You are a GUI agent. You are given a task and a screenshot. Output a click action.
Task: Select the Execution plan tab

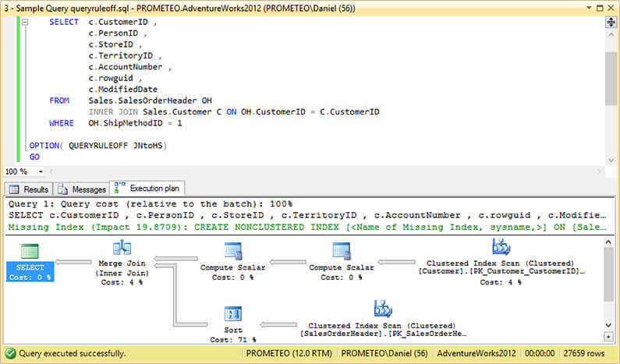[148, 189]
